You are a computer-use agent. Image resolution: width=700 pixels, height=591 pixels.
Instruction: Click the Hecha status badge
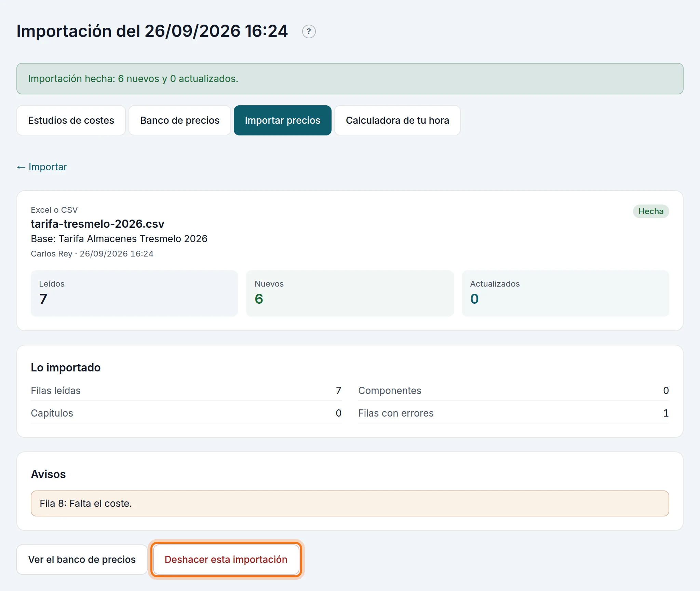tap(651, 211)
